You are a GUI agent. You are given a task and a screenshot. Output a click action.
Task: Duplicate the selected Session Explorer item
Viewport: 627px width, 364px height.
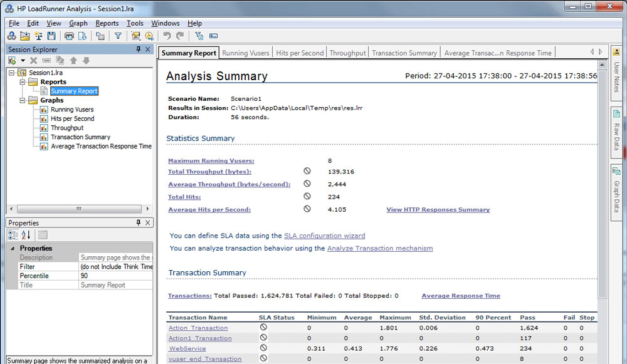coord(60,61)
